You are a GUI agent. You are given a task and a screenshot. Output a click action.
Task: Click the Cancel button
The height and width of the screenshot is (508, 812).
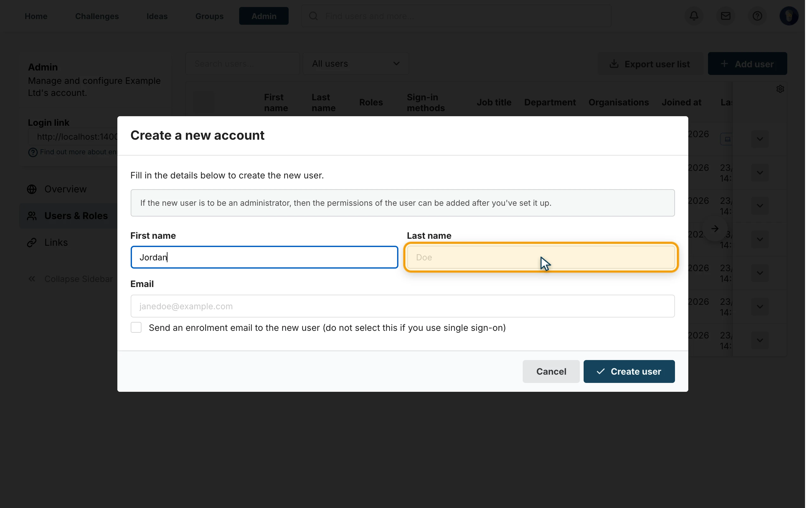click(551, 371)
